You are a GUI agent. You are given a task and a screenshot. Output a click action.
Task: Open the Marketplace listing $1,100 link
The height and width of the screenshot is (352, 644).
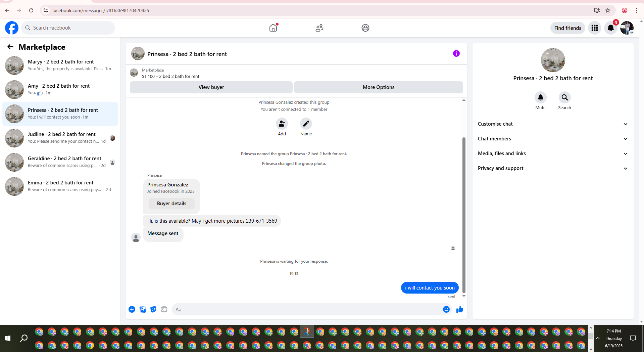pos(170,76)
